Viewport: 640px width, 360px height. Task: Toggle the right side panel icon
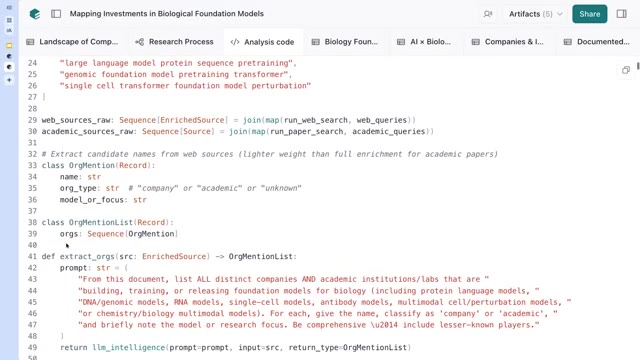pos(621,14)
